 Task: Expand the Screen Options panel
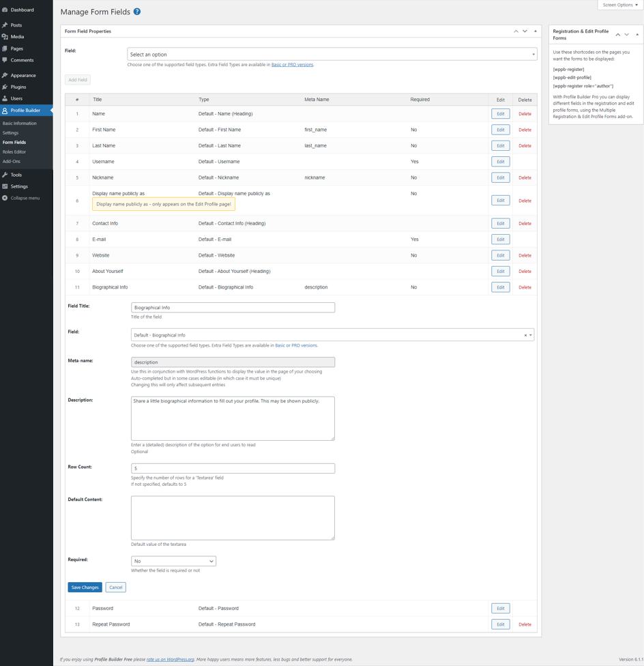pos(620,5)
